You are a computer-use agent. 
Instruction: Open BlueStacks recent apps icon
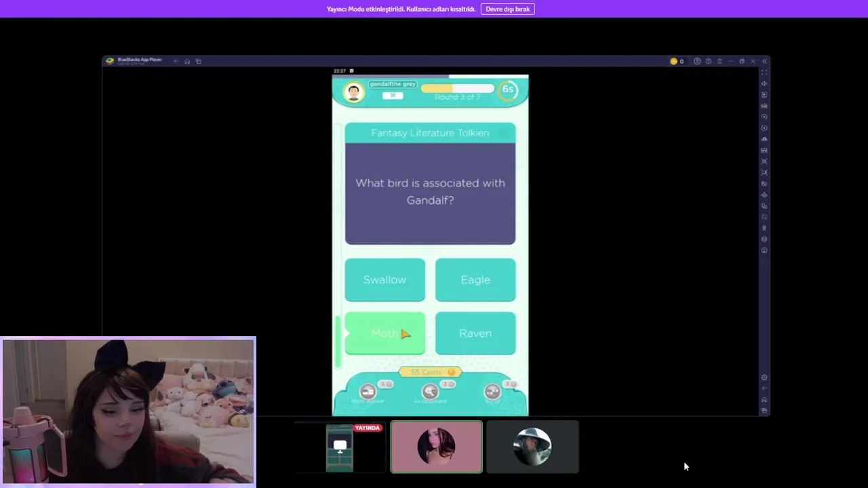(x=198, y=61)
